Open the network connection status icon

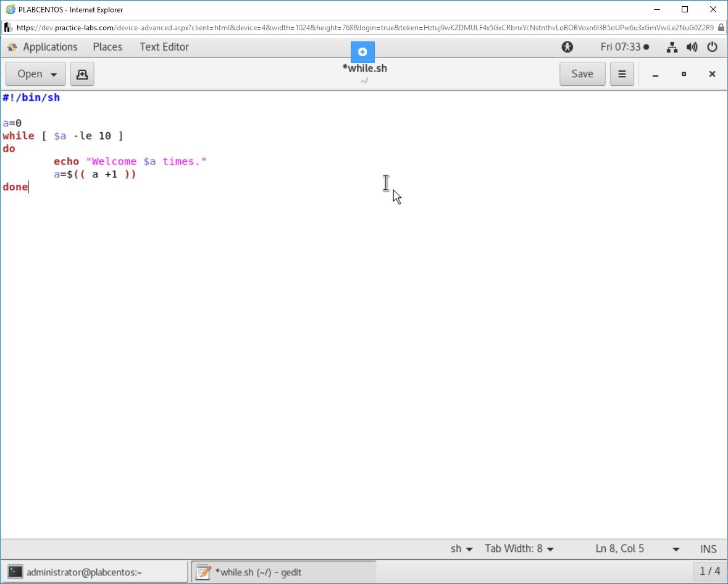coord(672,47)
